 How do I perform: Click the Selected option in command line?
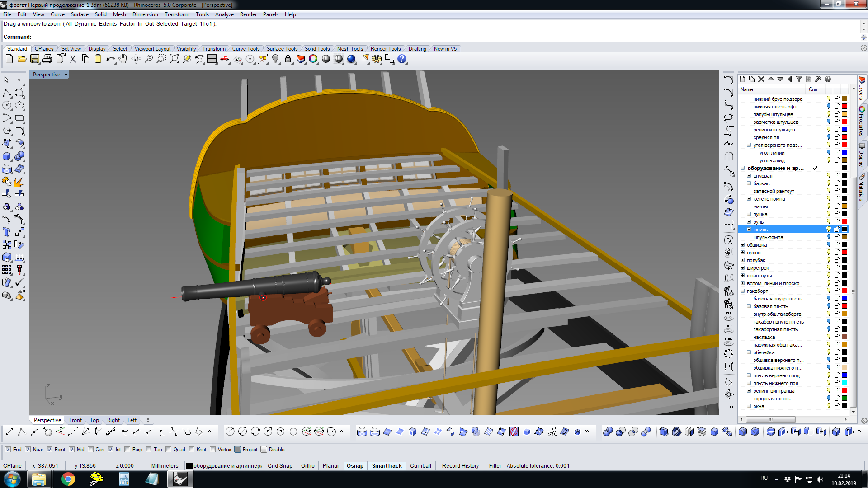click(167, 24)
